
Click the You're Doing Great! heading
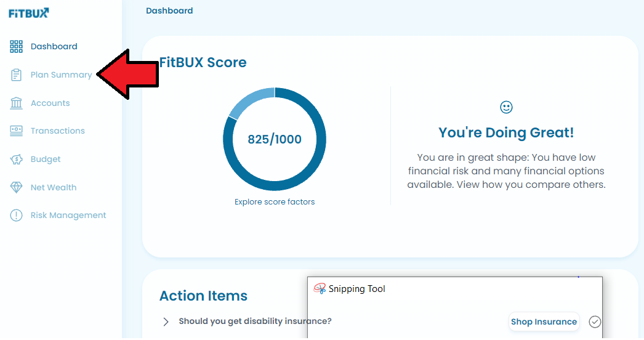(x=506, y=133)
